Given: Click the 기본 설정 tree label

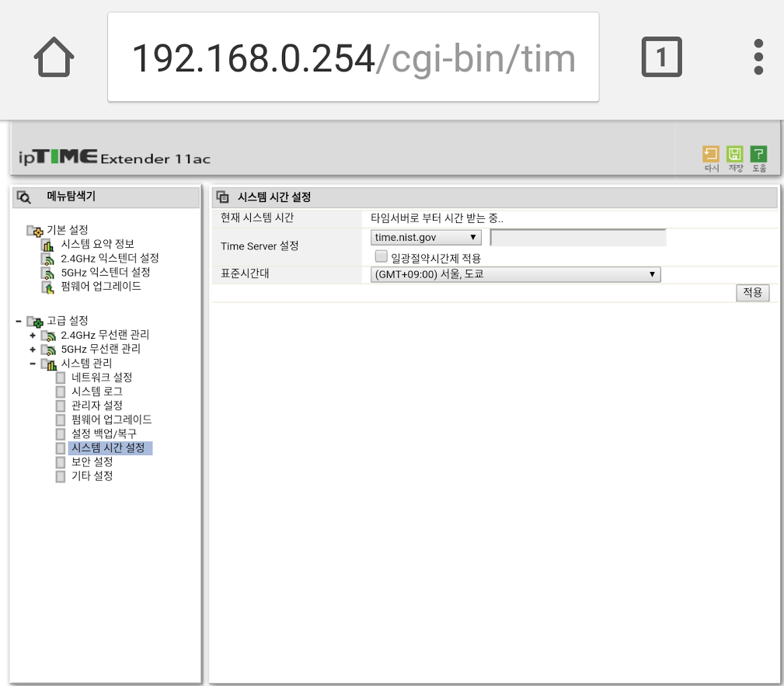Looking at the screenshot, I should [68, 230].
